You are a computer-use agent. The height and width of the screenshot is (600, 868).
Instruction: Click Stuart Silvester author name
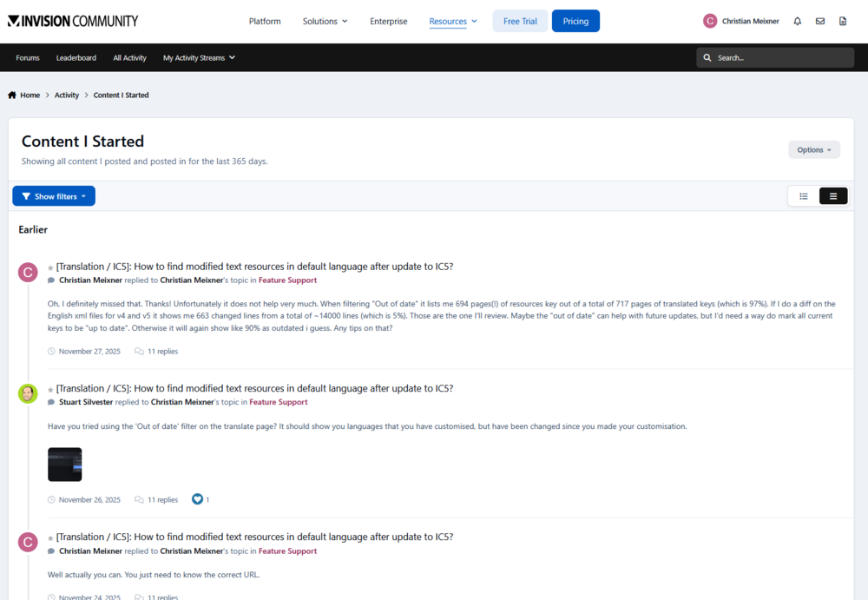click(x=86, y=402)
